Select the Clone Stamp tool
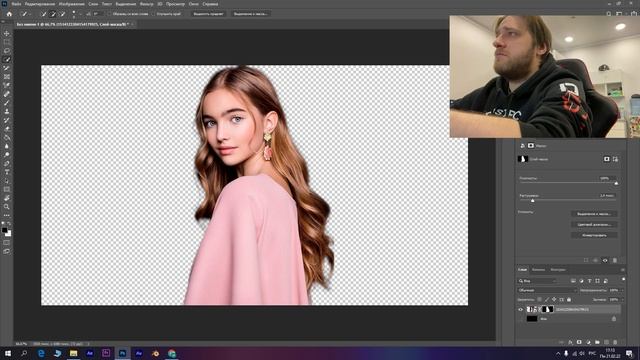Screen dimensions: 640x360 tap(7, 111)
